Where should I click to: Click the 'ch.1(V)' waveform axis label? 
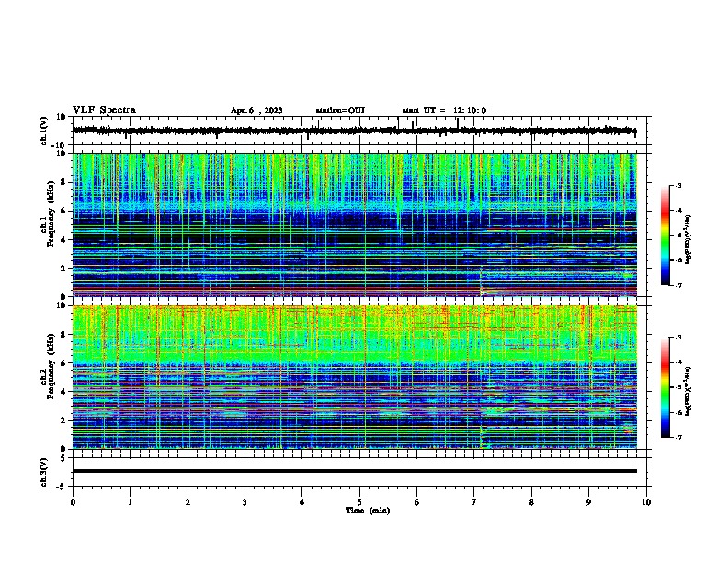(x=44, y=131)
